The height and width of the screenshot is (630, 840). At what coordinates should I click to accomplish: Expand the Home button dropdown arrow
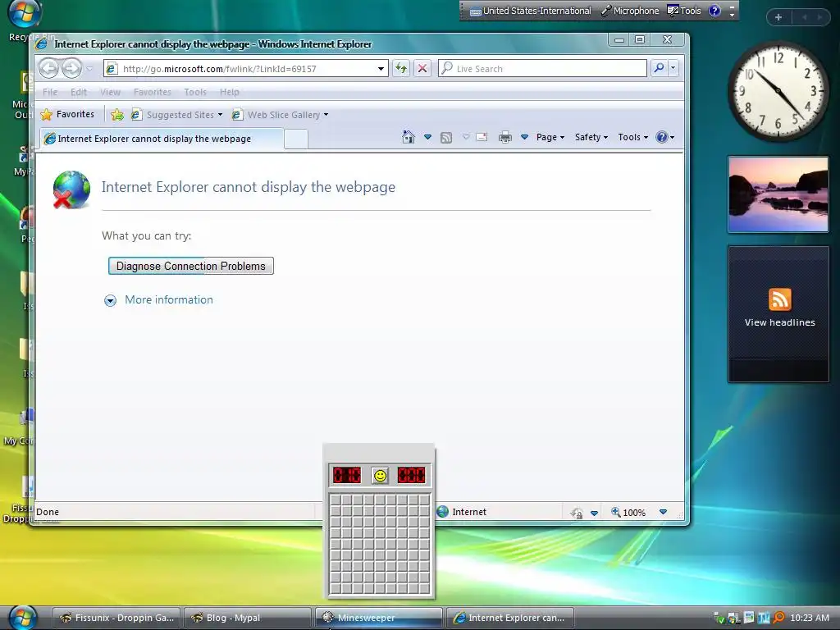[427, 137]
